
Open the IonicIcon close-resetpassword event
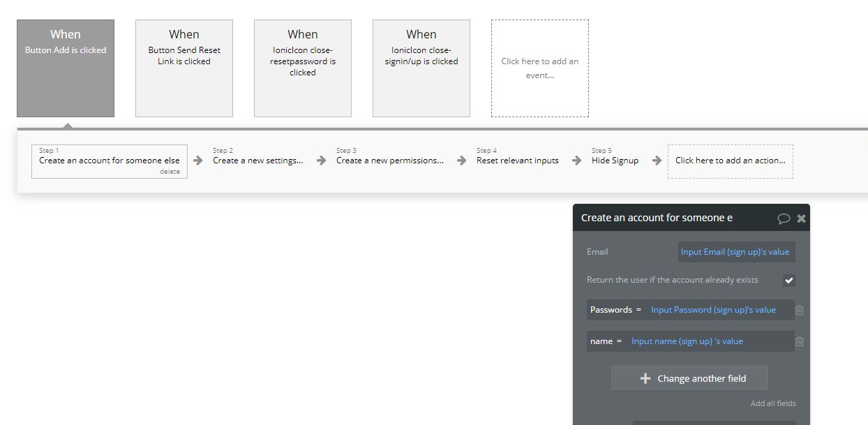(x=303, y=68)
